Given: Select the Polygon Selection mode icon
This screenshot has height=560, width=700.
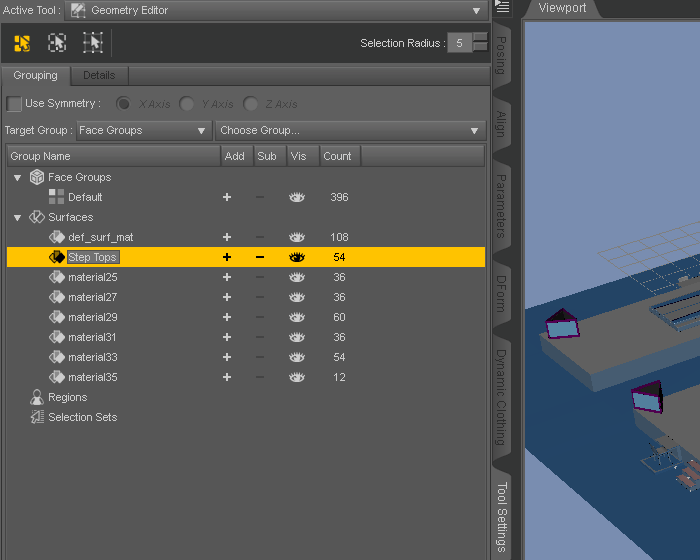Looking at the screenshot, I should 22,43.
